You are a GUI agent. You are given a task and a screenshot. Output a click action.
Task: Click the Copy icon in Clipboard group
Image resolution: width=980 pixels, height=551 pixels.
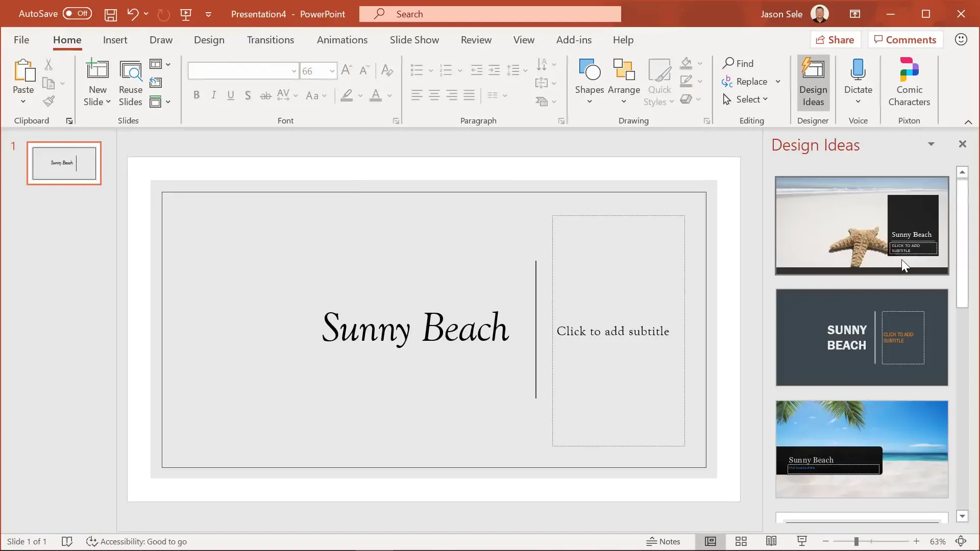48,83
